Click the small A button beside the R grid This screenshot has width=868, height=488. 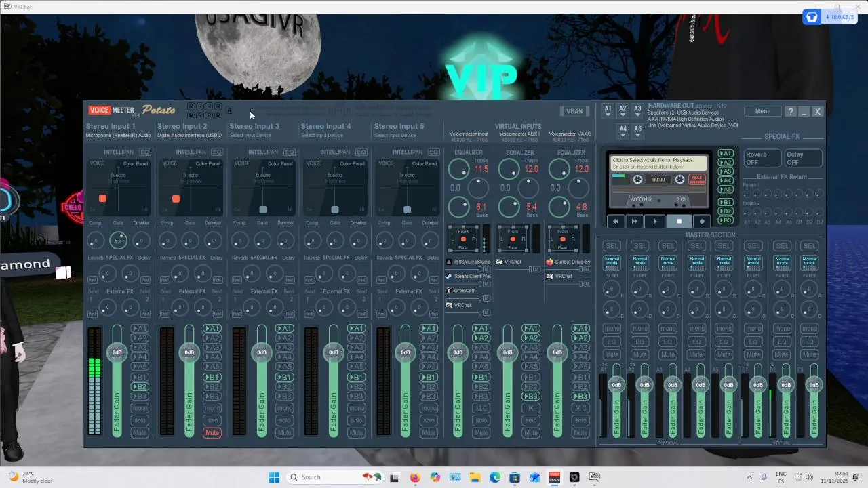229,110
